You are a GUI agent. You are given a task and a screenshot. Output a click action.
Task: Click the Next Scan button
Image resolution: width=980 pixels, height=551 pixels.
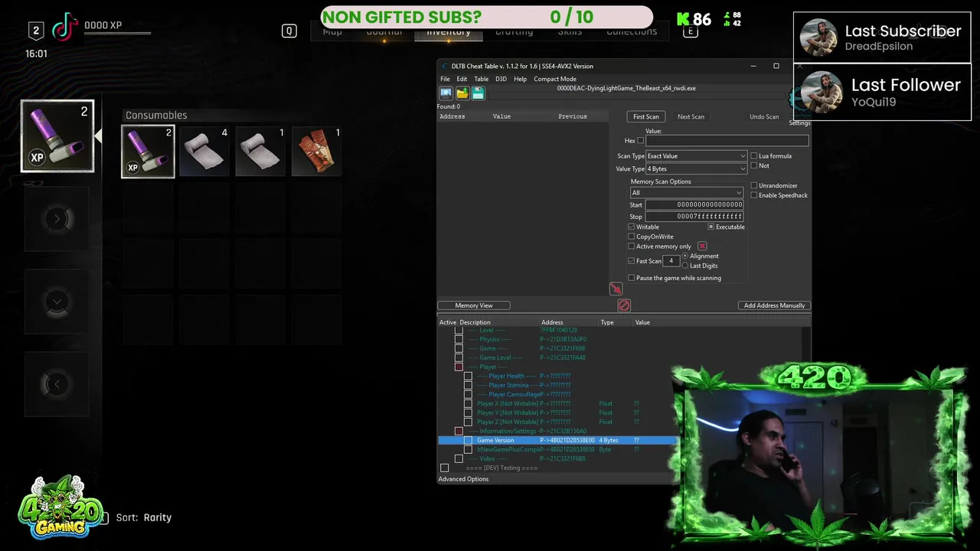point(691,116)
